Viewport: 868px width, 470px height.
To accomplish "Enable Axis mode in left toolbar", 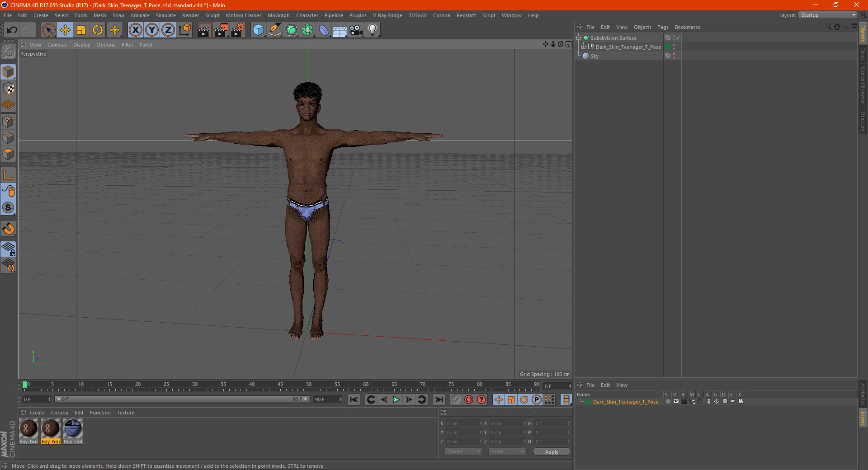I will (x=8, y=175).
